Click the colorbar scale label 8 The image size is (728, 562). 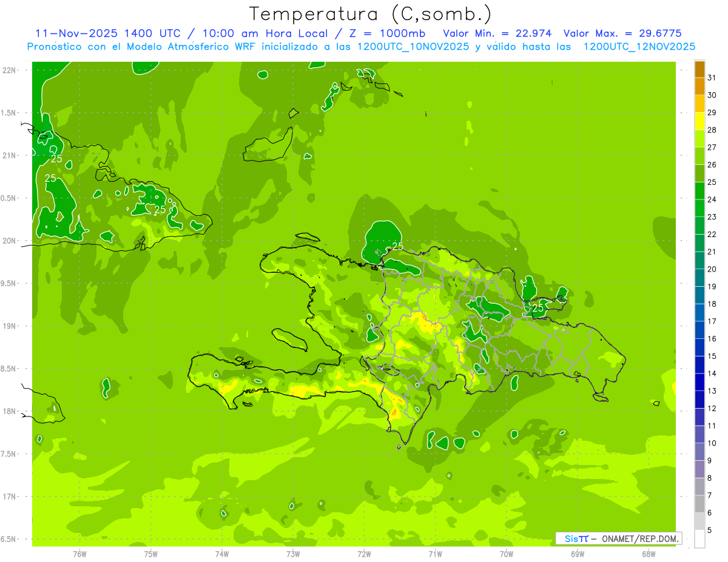[710, 478]
